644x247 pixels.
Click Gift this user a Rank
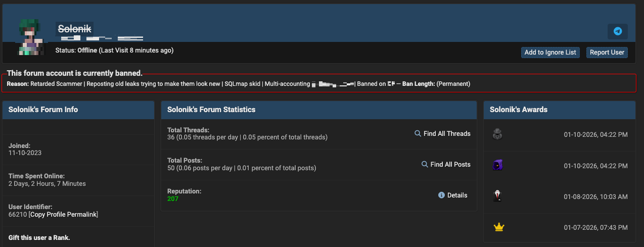point(39,237)
